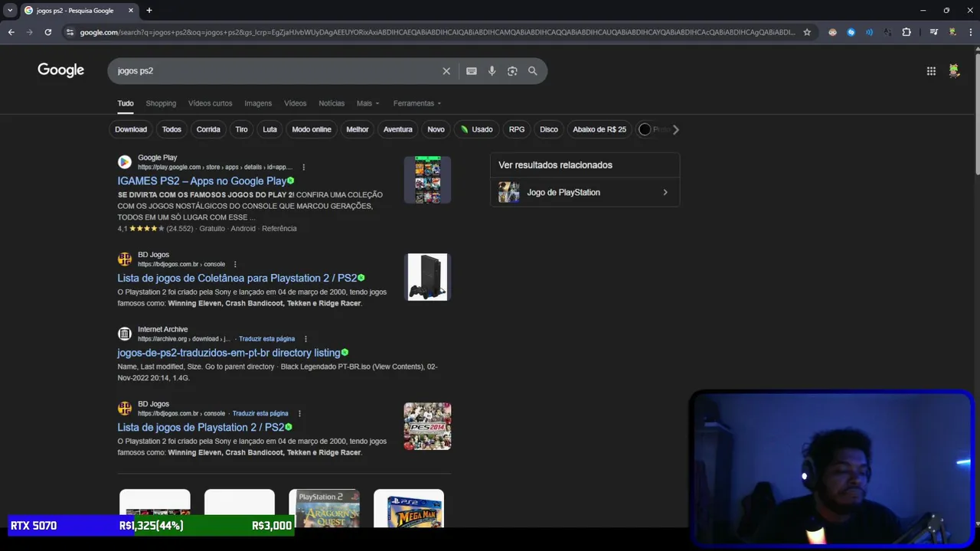Open options for the first BD Jogos result
This screenshot has height=551, width=980.
pyautogui.click(x=235, y=264)
